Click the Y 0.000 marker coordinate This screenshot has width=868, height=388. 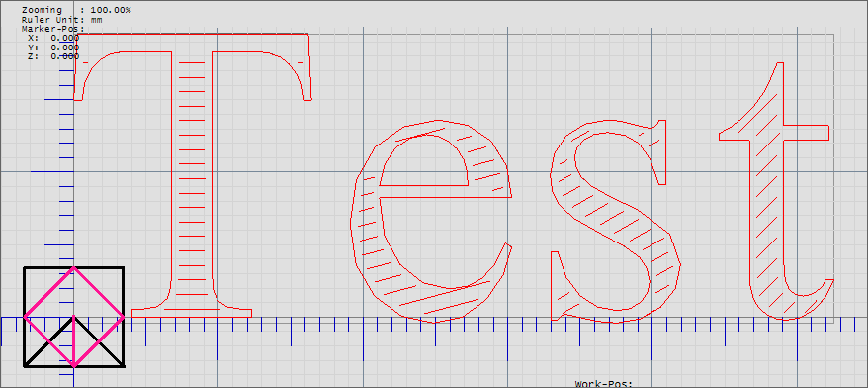coord(53,48)
